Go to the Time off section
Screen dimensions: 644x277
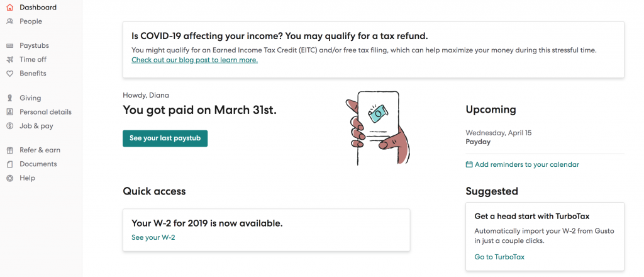tap(33, 60)
